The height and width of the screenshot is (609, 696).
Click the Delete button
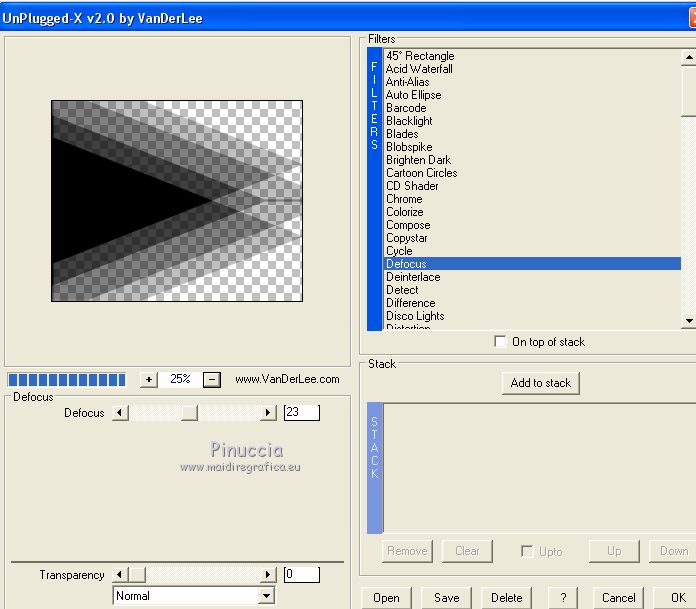(x=506, y=598)
